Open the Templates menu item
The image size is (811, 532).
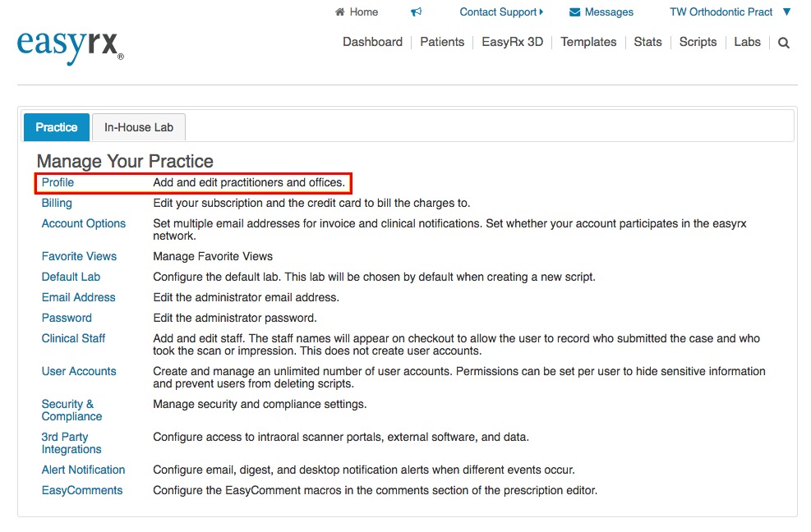[x=588, y=42]
